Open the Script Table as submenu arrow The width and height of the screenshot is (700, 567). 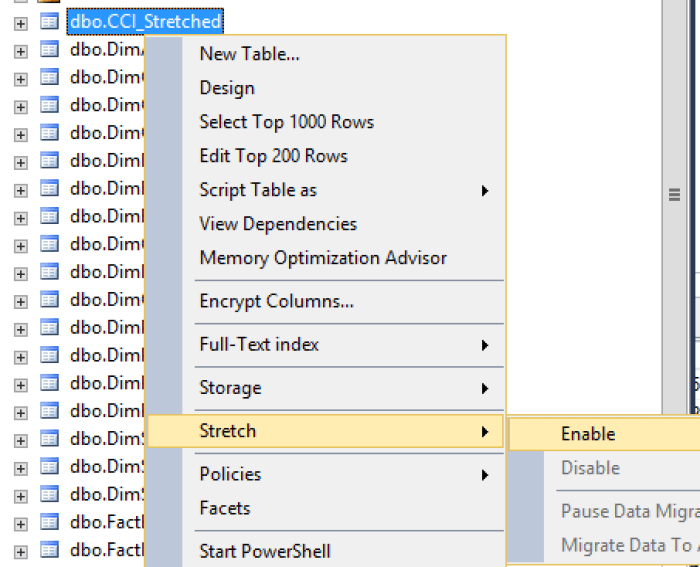coord(485,190)
